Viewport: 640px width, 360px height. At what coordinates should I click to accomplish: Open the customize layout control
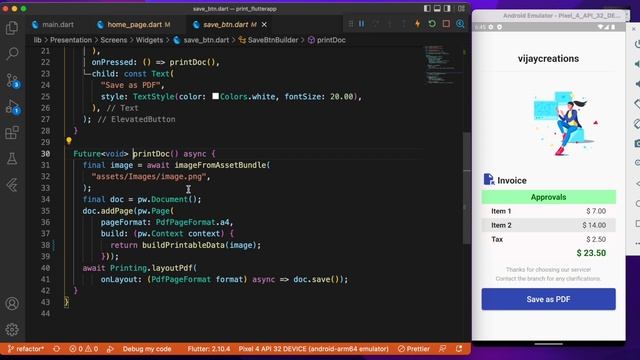[461, 8]
